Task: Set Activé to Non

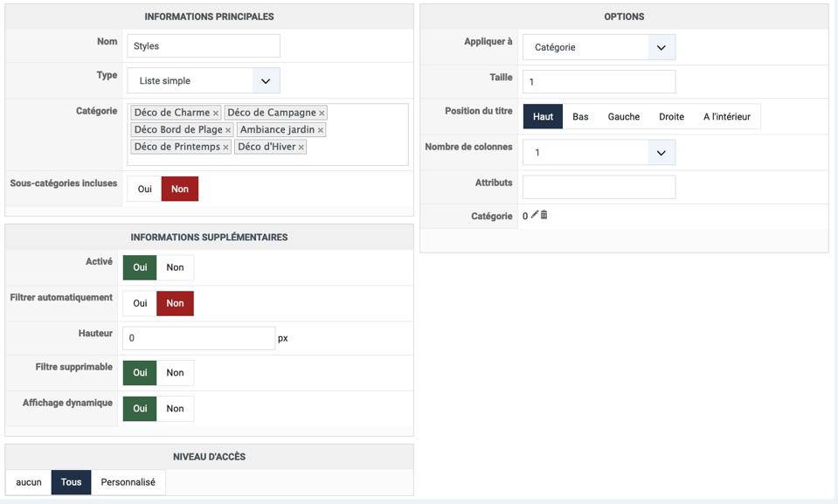Action: tap(175, 267)
